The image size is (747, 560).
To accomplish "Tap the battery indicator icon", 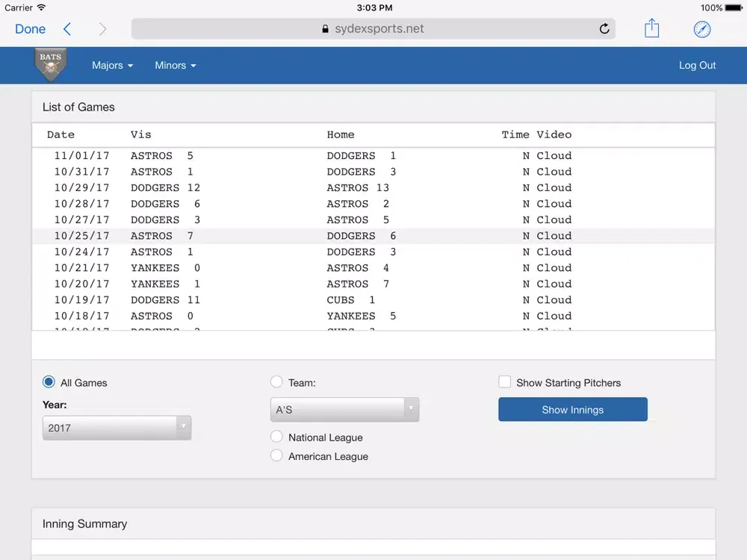I will tap(734, 7).
